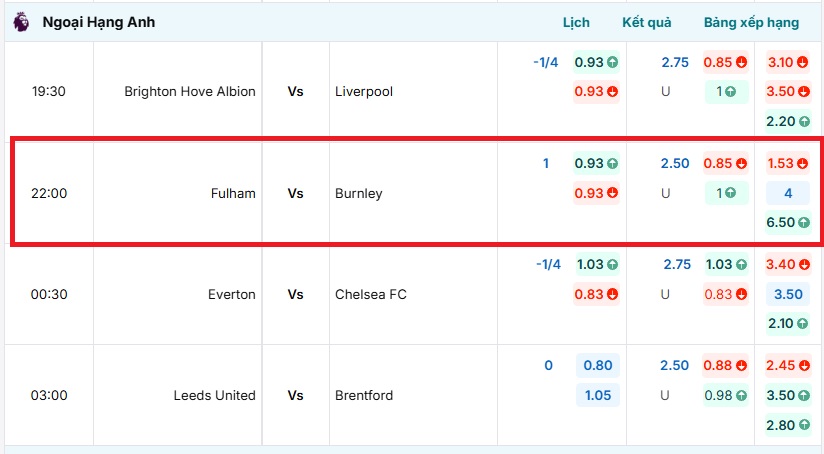Click Brighton Hove Albion team name
824x454 pixels.
point(190,91)
